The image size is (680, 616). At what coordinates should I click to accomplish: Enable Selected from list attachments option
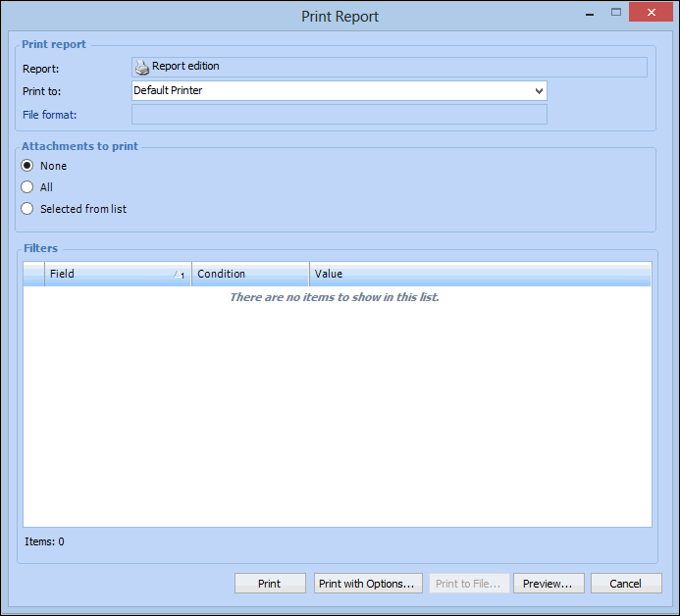(x=27, y=209)
